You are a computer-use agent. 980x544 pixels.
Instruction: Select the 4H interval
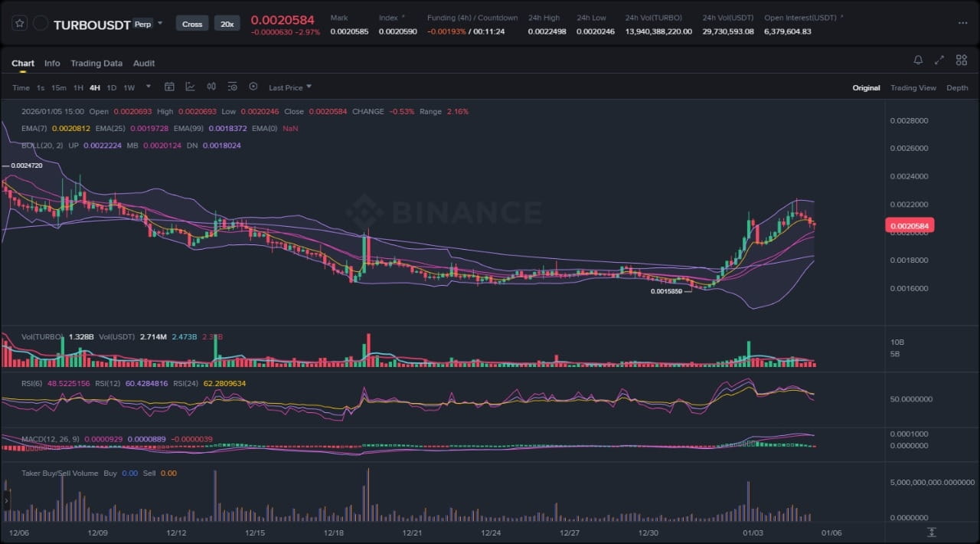(95, 87)
